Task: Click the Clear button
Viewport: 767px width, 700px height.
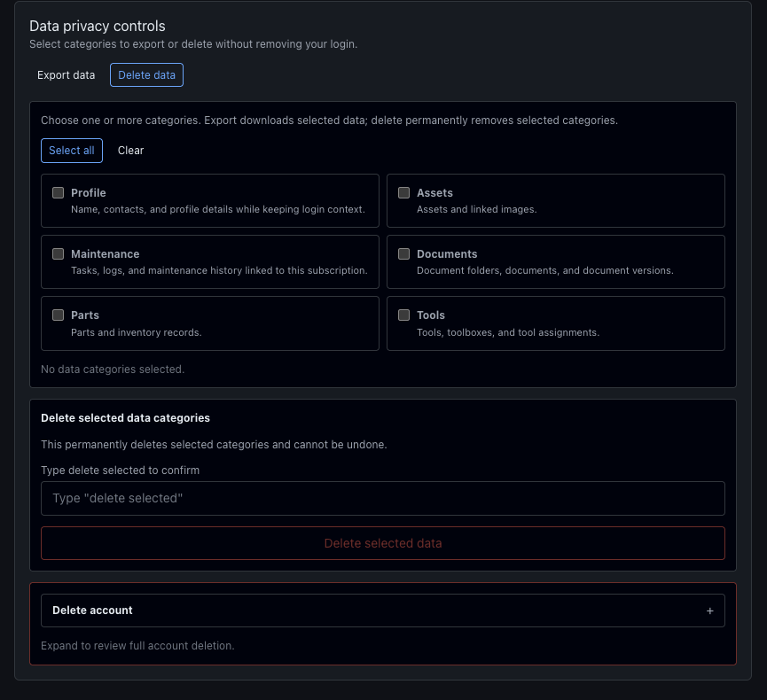Action: [x=130, y=151]
